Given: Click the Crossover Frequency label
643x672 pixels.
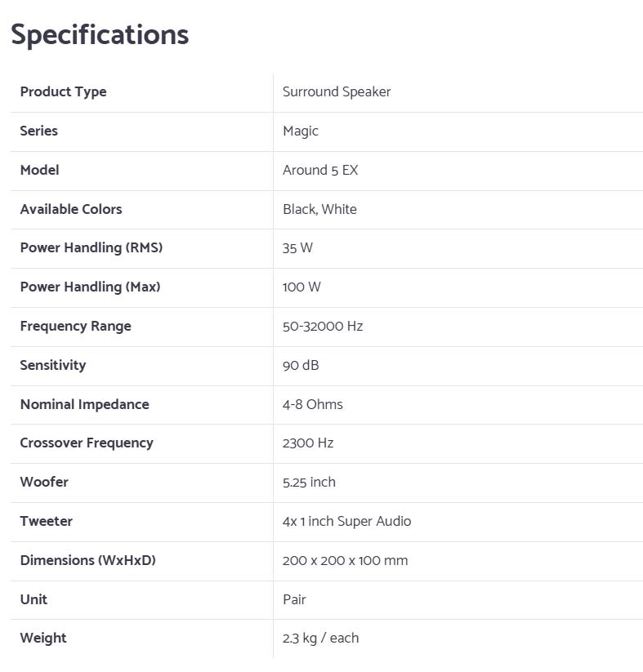Looking at the screenshot, I should (x=87, y=443).
